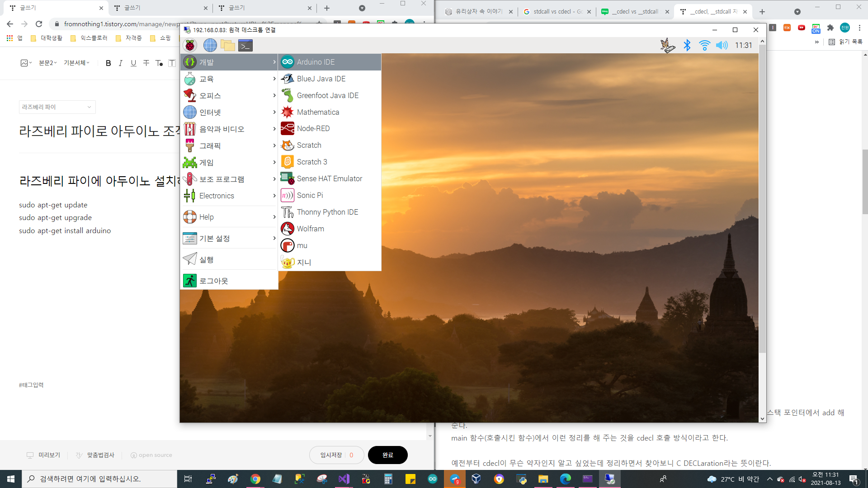Open the file manager folder icon
Viewport: 868px width, 488px height.
pos(227,45)
